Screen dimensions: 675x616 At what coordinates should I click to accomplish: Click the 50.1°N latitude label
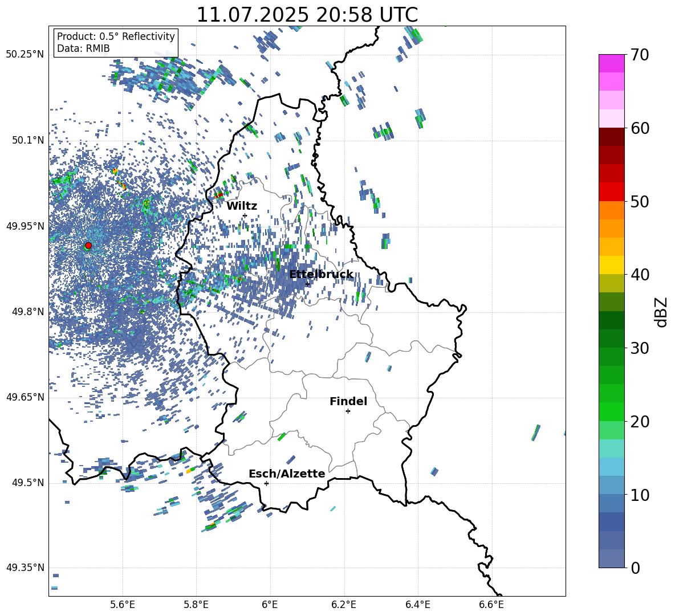tap(27, 140)
